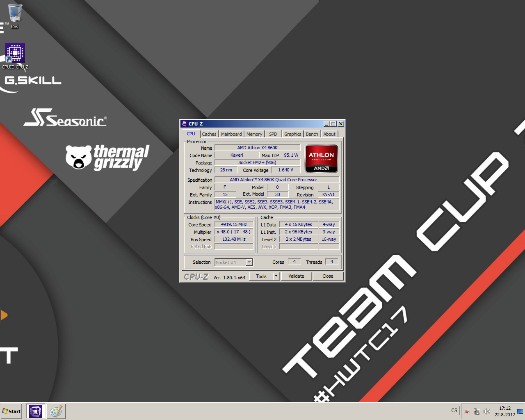Click the Bus Speed 102.48 MHz value
The image size is (525, 420).
tap(234, 239)
